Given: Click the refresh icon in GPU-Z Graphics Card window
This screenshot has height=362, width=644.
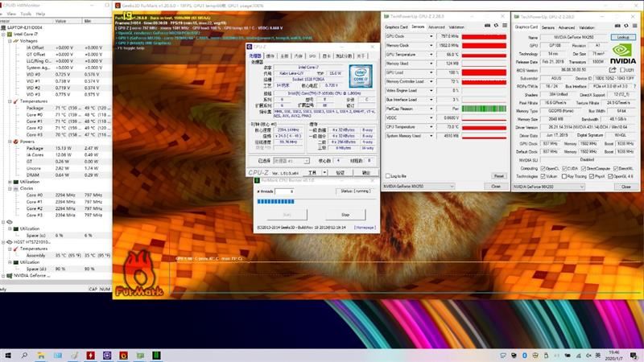Looking at the screenshot, I should tap(626, 26).
